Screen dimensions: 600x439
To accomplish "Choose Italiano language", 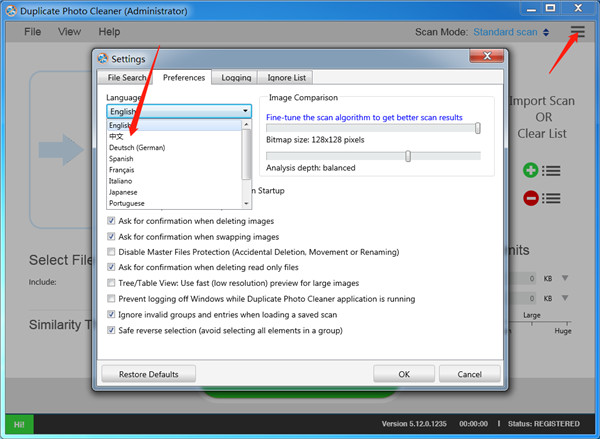I will [174, 181].
